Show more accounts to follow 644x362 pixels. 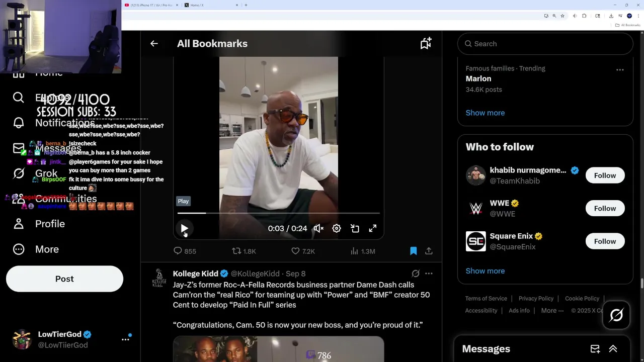485,271
